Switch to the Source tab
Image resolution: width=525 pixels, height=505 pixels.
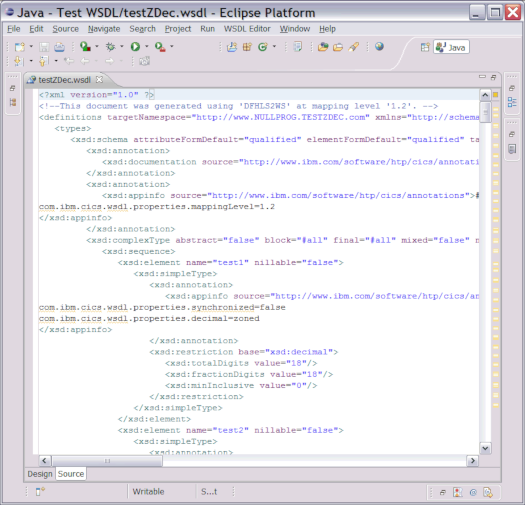(x=71, y=474)
